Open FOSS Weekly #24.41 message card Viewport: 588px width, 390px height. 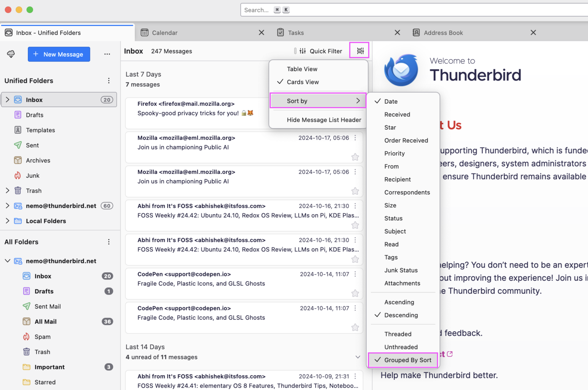tap(244, 380)
